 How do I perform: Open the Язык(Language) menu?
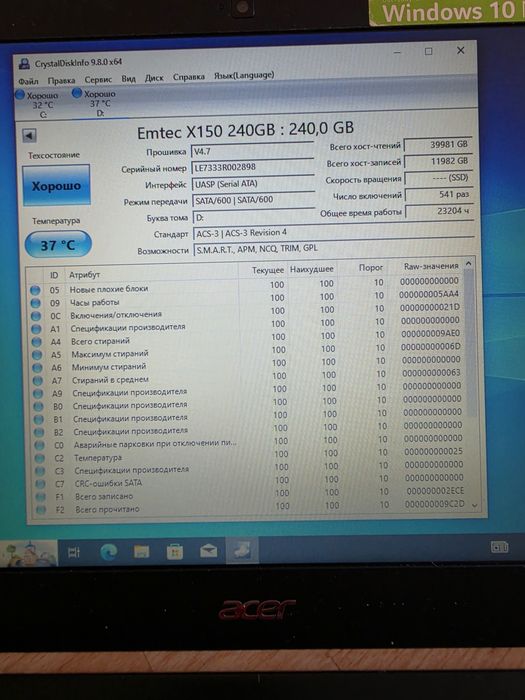[x=244, y=75]
